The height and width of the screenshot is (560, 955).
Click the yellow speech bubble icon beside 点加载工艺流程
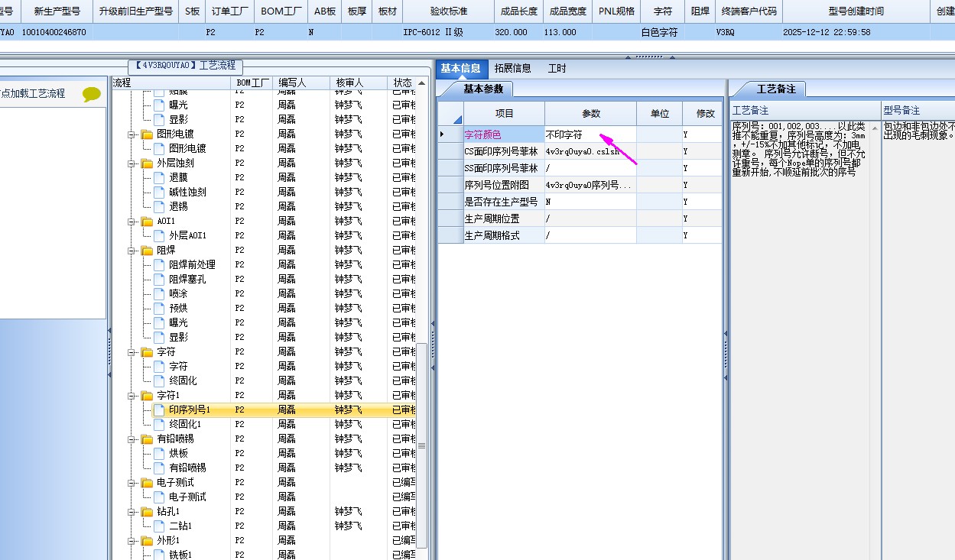pos(92,94)
